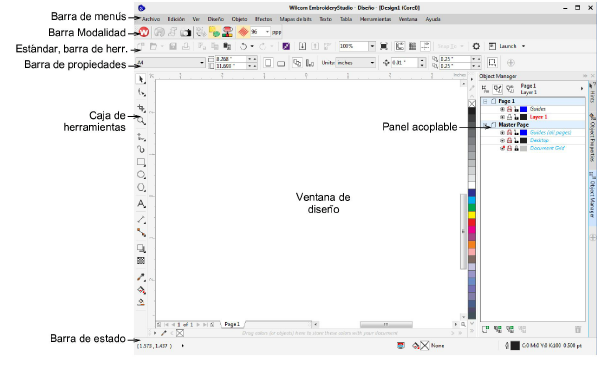Click the Undo arrow icon
The width and height of the screenshot is (597, 368).
(x=243, y=46)
